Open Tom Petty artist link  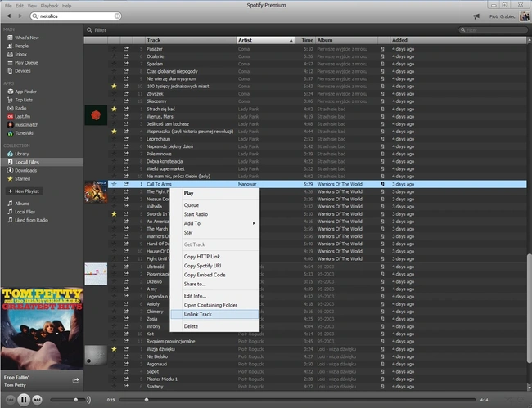coord(15,385)
